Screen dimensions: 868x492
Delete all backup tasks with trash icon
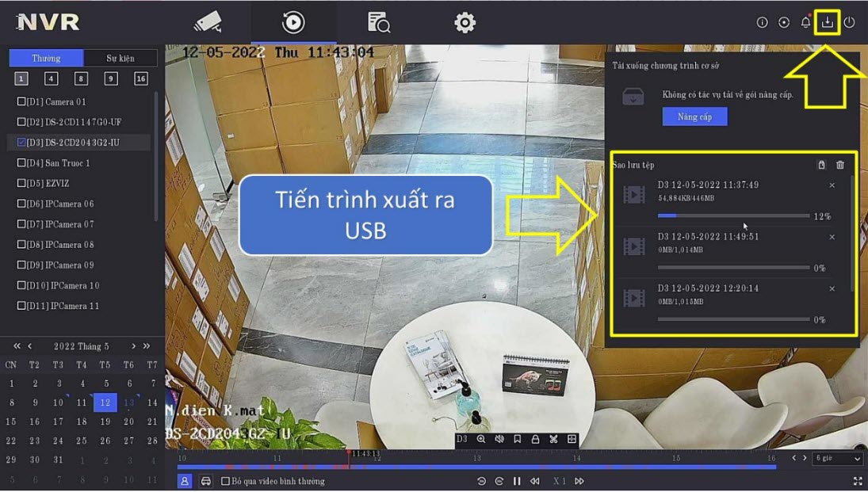pyautogui.click(x=840, y=165)
